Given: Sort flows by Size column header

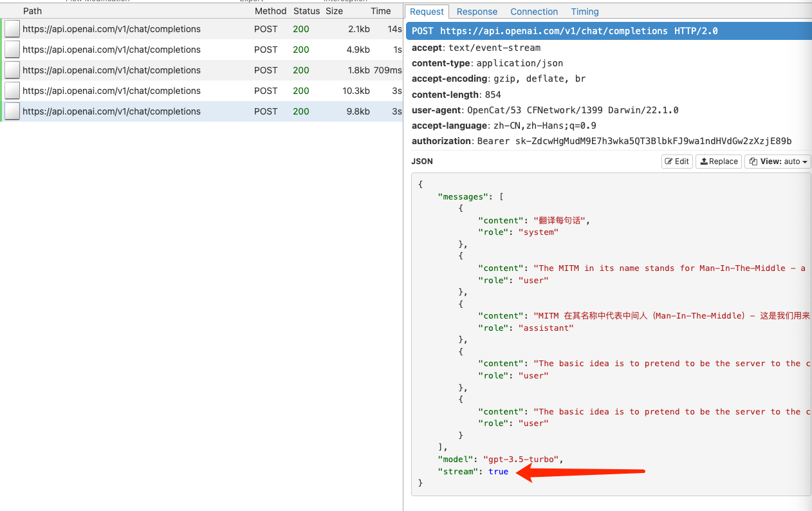Looking at the screenshot, I should 334,11.
